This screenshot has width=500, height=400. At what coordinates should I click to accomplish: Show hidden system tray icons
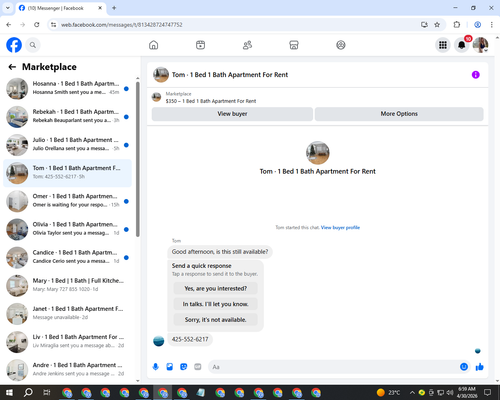(412, 393)
